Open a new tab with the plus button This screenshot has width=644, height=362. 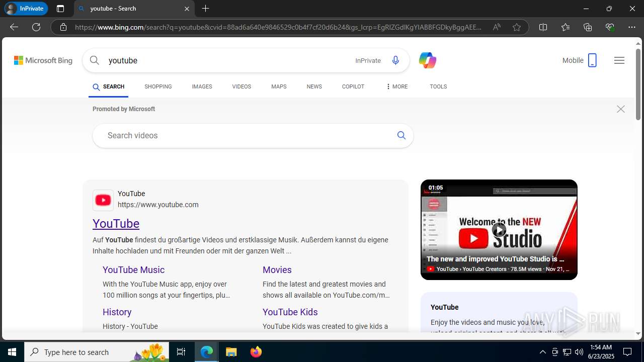pos(205,9)
